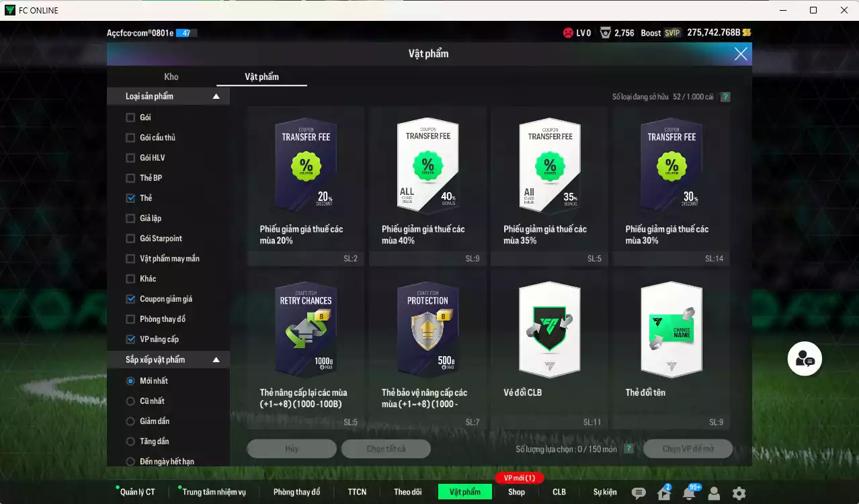The height and width of the screenshot is (504, 859).
Task: Click the Chọn VP để mở button
Action: pos(688,449)
